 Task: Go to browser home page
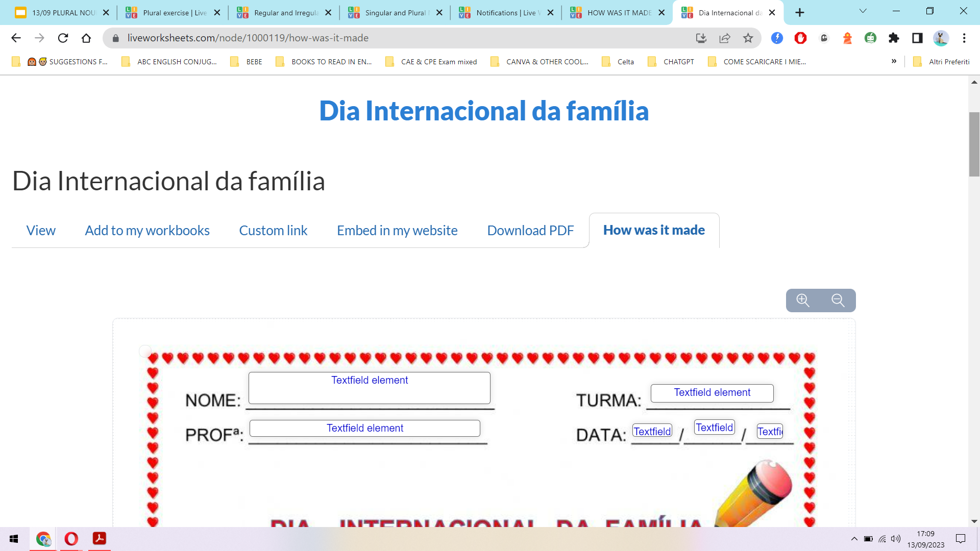tap(86, 38)
